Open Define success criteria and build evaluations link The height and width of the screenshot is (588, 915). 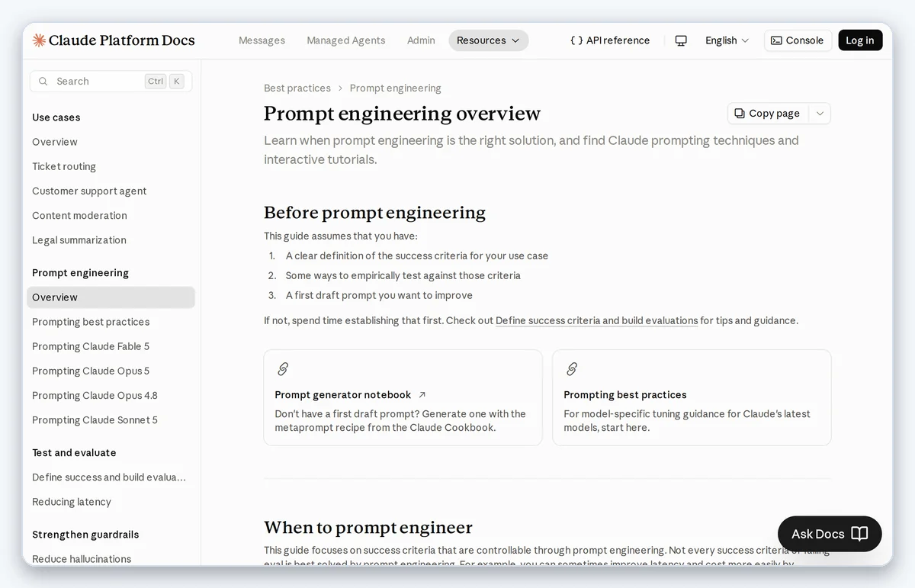[x=597, y=320]
